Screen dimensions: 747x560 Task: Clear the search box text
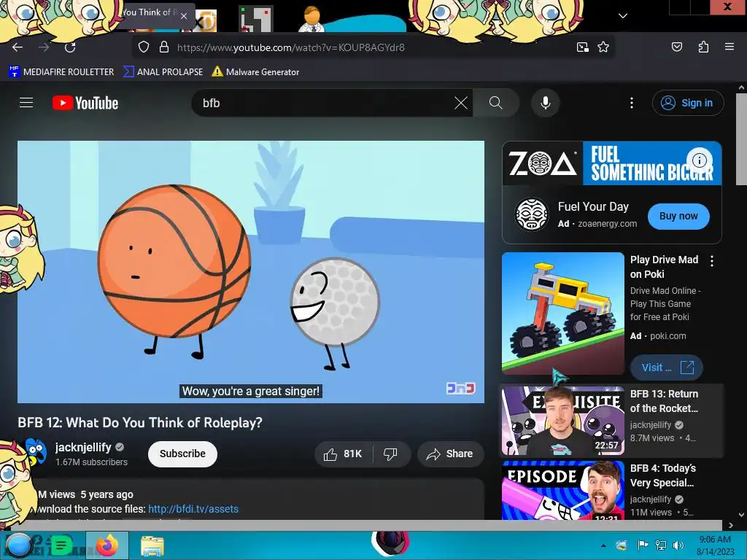[x=461, y=103]
